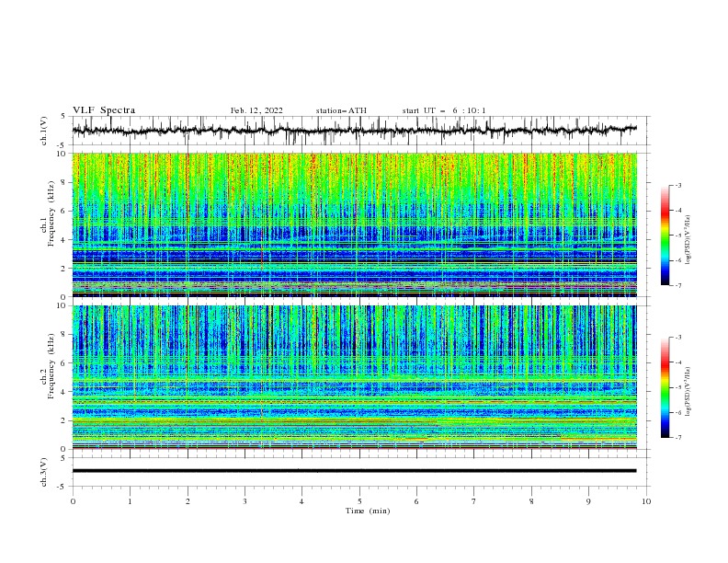Screen dimensions: 728x563
Task: Click the "-7" tick on ch.2 color bar
Action: [x=678, y=438]
